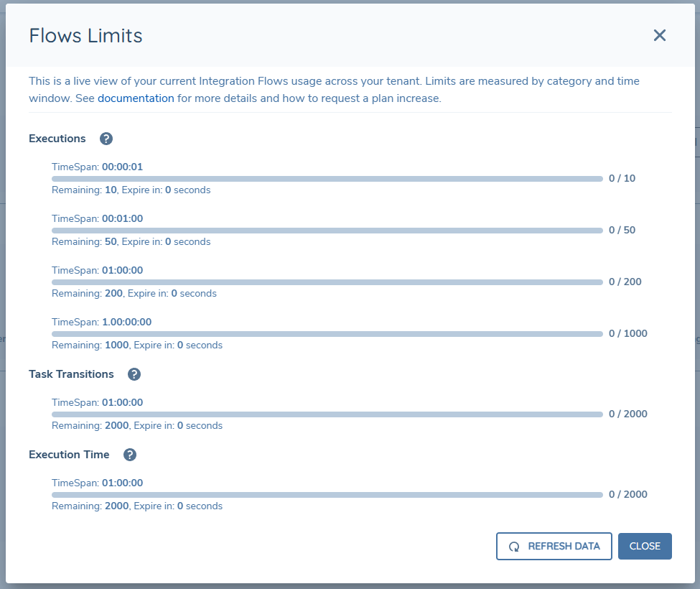Select the Executions section heading
Image resolution: width=700 pixels, height=589 pixels.
tap(57, 139)
